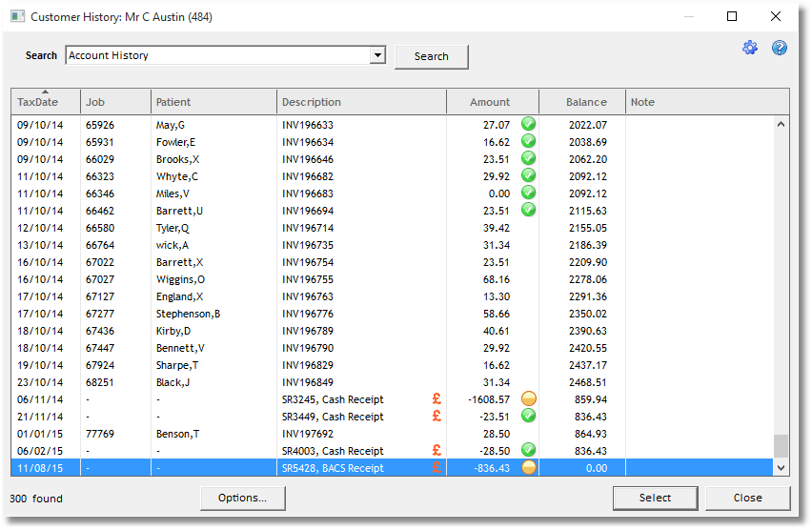812x530 pixels.
Task: Click the Note column header
Action: [707, 102]
